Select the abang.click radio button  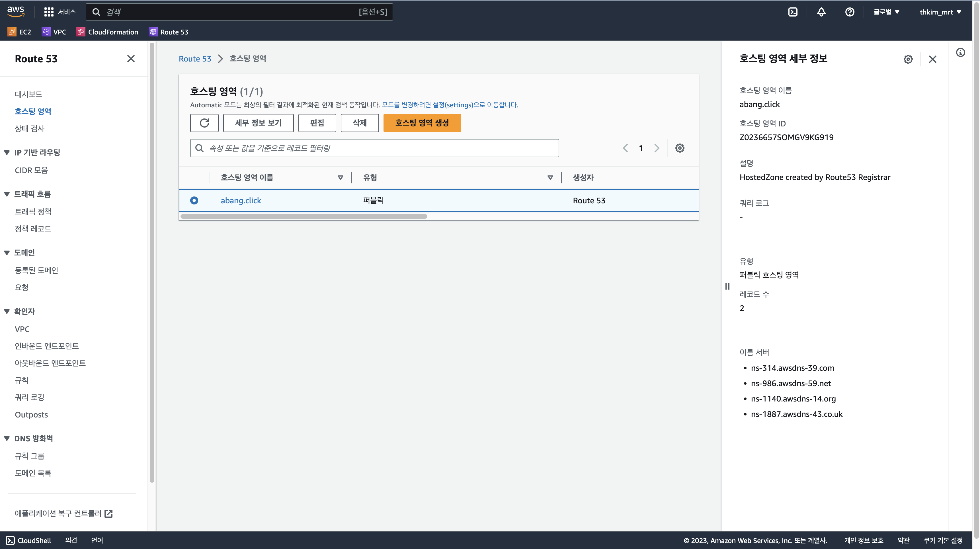pyautogui.click(x=194, y=200)
